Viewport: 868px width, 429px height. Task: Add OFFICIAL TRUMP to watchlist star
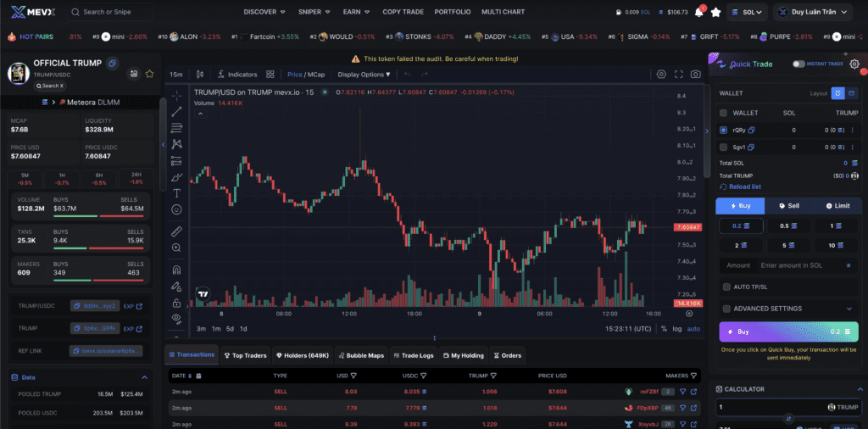[x=149, y=74]
